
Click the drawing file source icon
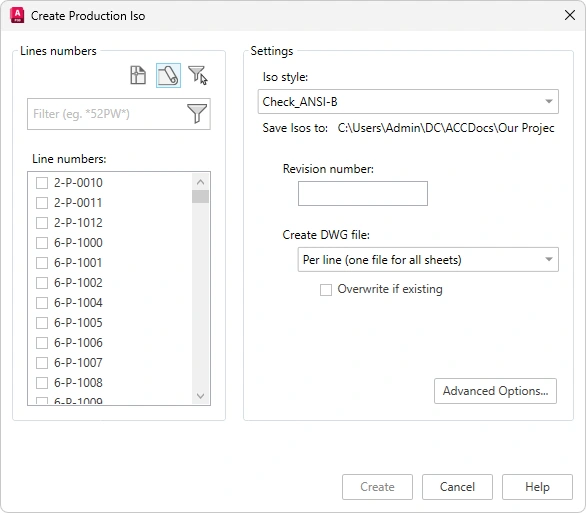138,75
